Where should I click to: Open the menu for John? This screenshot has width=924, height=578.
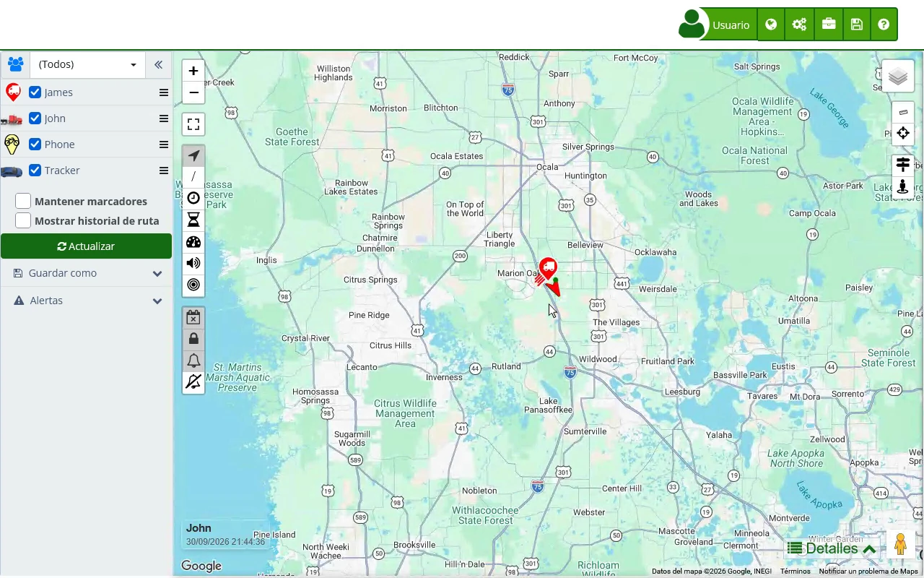point(164,118)
